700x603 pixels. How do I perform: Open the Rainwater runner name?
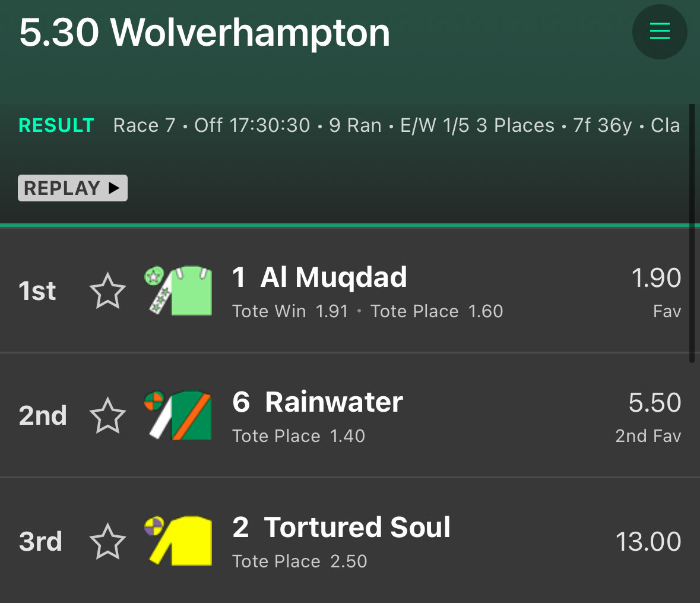coord(334,402)
